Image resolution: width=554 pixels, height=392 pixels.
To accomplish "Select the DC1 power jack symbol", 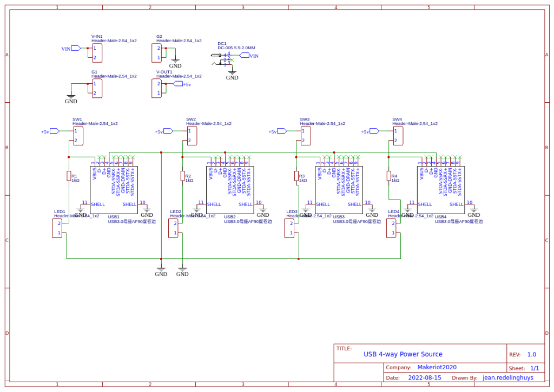I will coord(222,59).
